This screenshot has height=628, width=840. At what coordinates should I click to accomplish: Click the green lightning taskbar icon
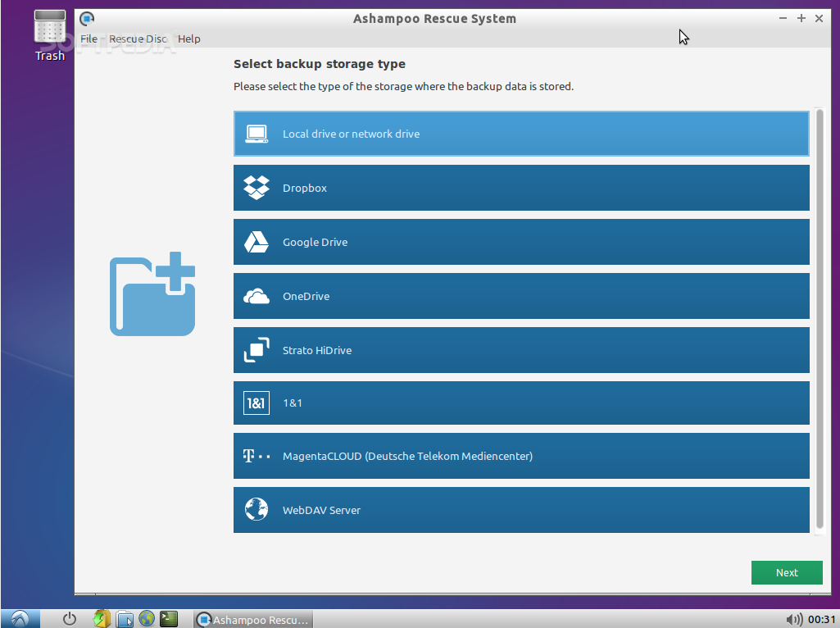(102, 619)
